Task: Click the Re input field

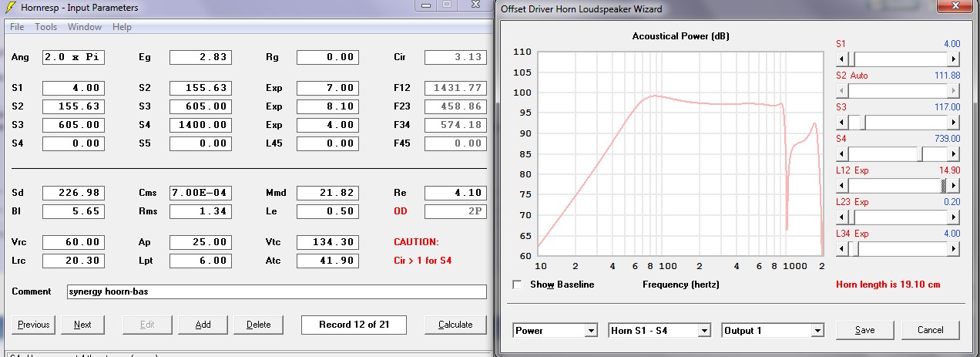Action: tap(455, 193)
